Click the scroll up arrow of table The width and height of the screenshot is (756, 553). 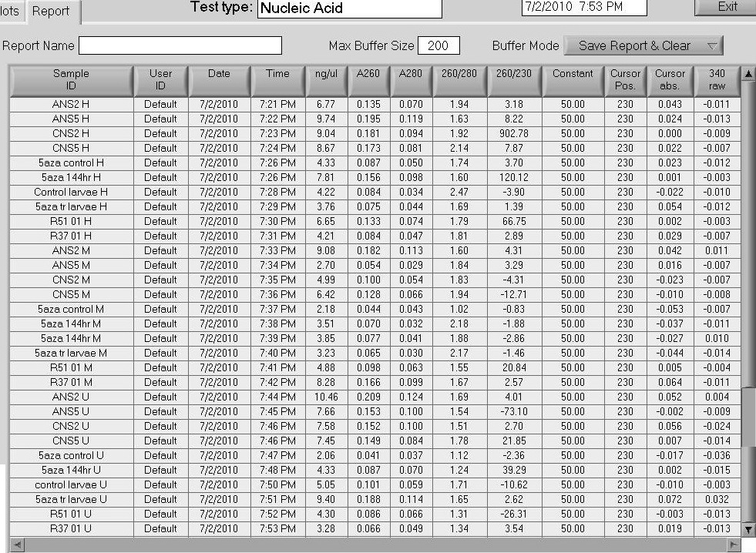click(x=747, y=74)
